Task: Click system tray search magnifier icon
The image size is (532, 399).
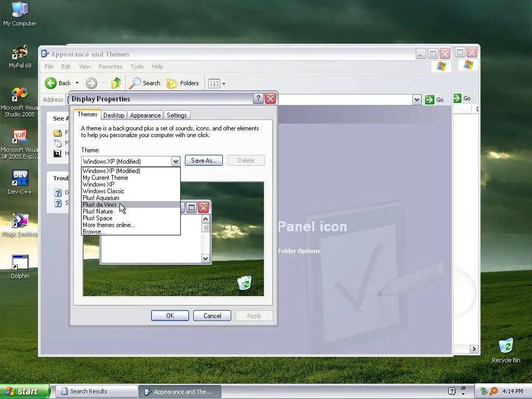Action: pyautogui.click(x=494, y=391)
